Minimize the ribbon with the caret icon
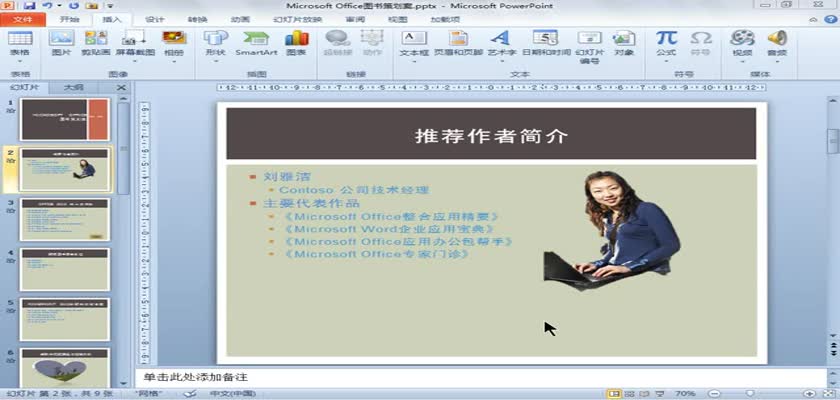The height and width of the screenshot is (400, 840). click(x=814, y=20)
